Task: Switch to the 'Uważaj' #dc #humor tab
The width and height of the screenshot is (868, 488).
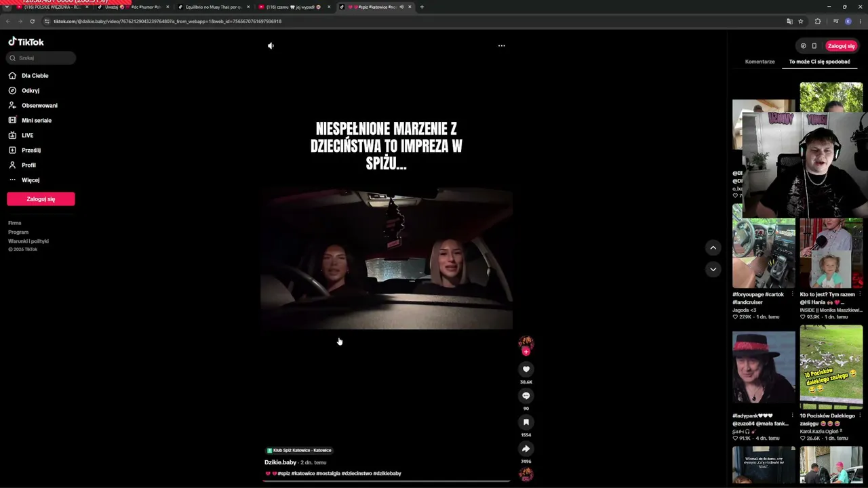Action: (x=133, y=7)
